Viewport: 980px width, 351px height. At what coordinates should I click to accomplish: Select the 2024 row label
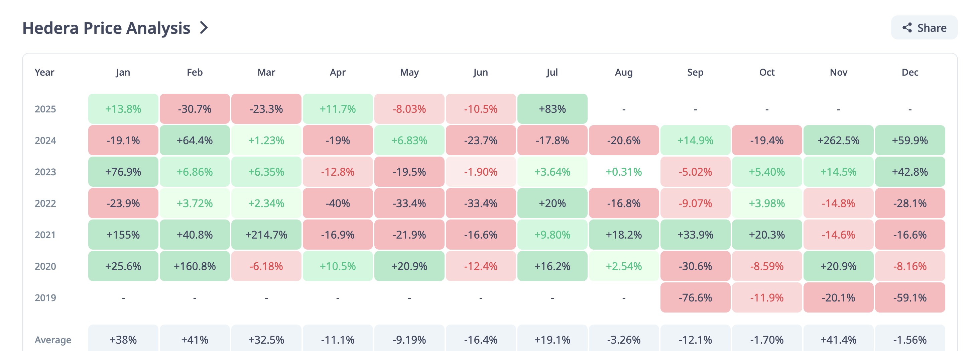pos(45,141)
